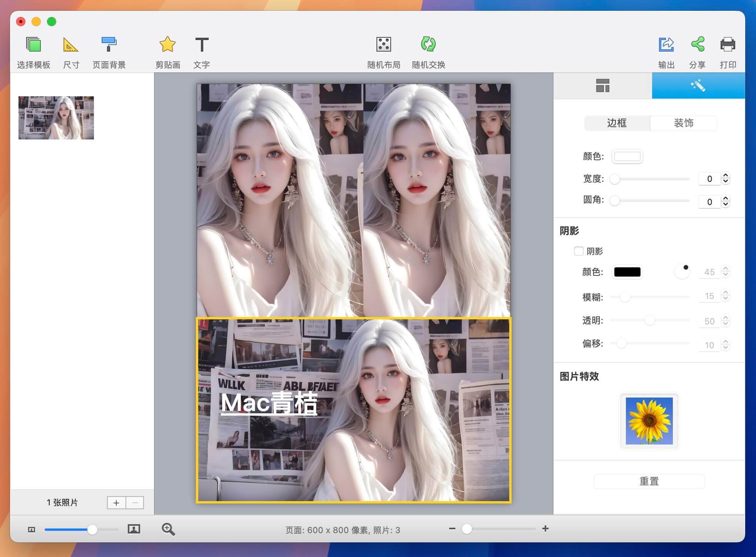This screenshot has height=557, width=756.
Task: Open border 颜色 white color swatch
Action: [x=627, y=156]
